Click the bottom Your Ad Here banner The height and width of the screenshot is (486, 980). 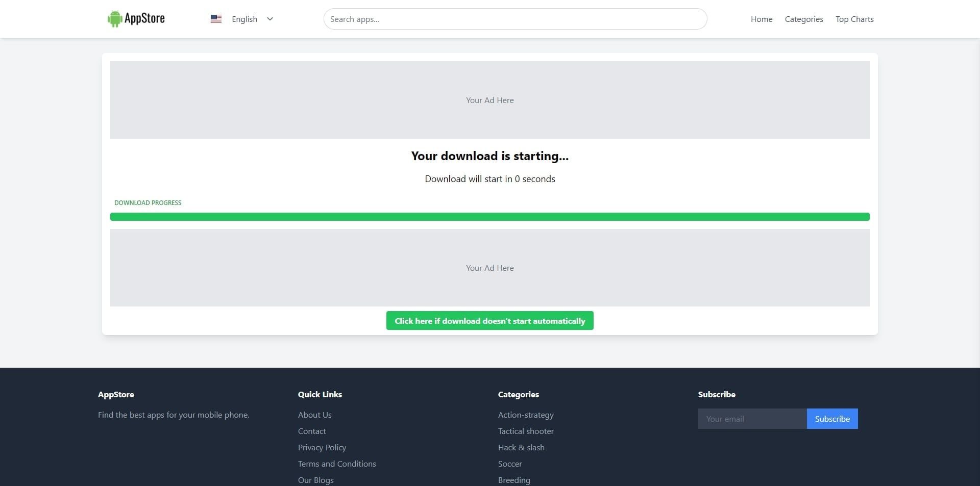point(489,268)
